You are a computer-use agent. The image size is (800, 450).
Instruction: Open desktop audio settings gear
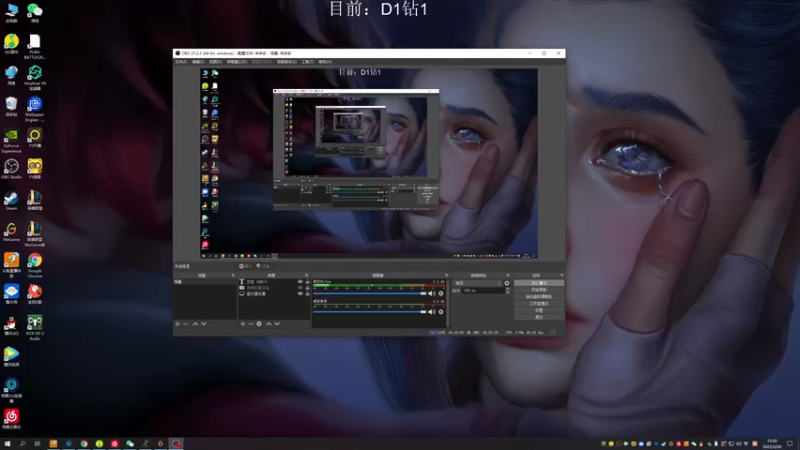(441, 312)
